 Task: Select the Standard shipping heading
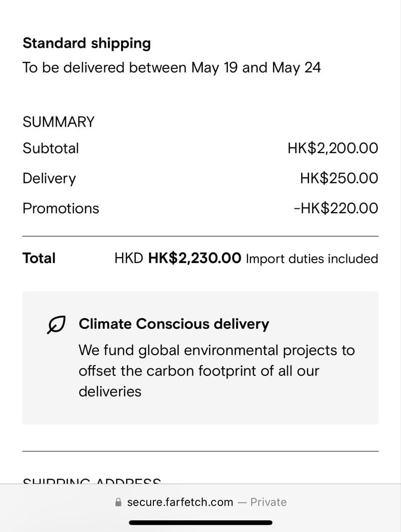[x=87, y=43]
